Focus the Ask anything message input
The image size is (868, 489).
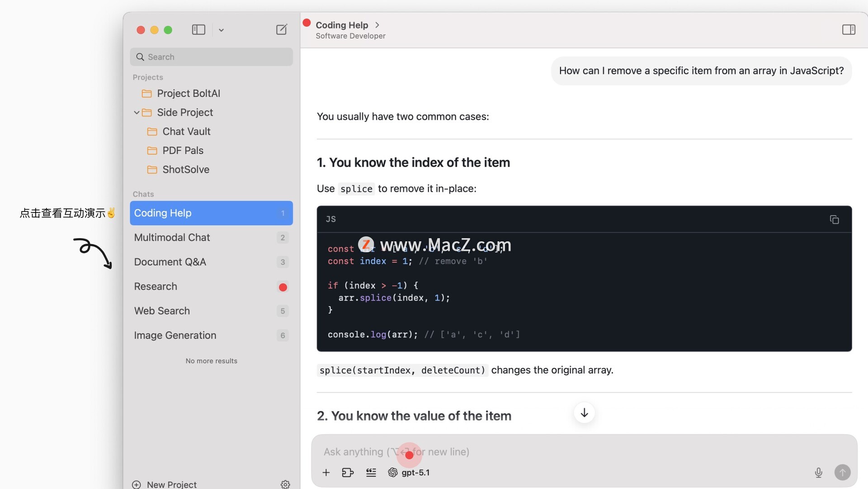(x=542, y=452)
